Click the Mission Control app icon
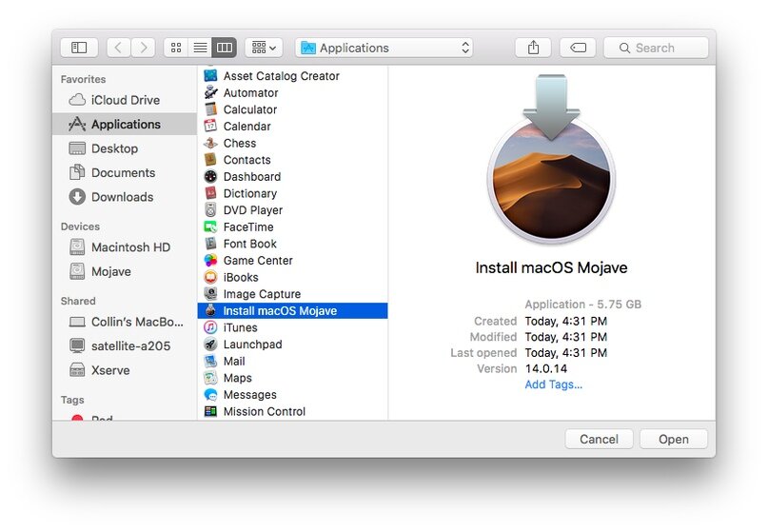Image resolution: width=768 pixels, height=532 pixels. [x=210, y=411]
